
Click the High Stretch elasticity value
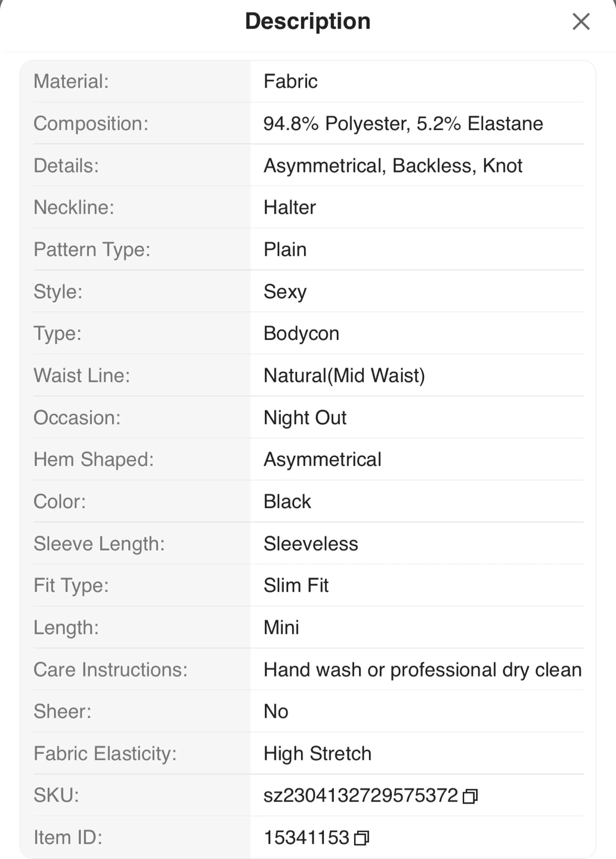[317, 753]
